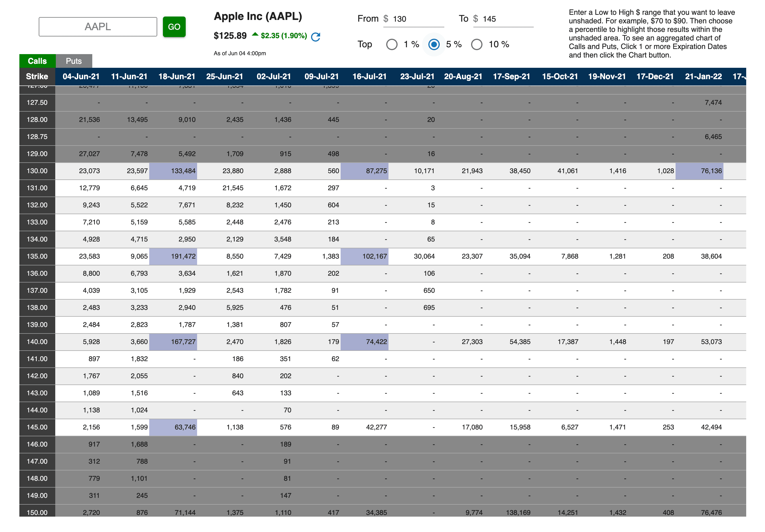Screen dimensions: 765x532
Task: Click highlighted cell 102,167 under 16-Jul-21
Action: [365, 256]
